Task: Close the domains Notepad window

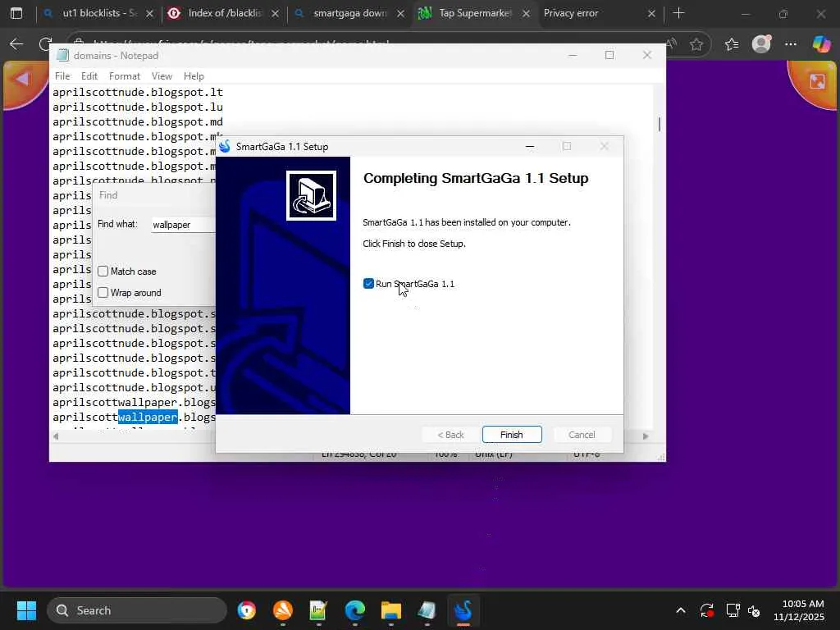Action: pos(646,55)
